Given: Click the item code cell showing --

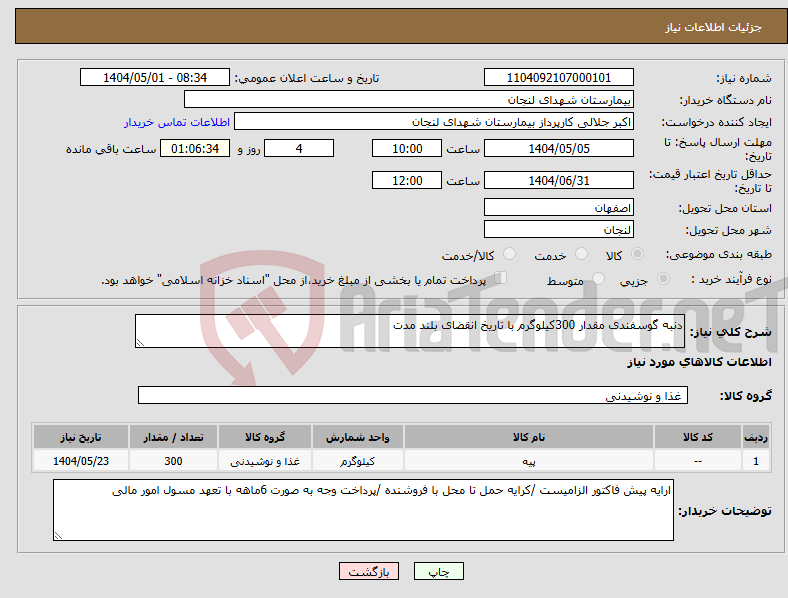Looking at the screenshot, I should pos(698,461).
